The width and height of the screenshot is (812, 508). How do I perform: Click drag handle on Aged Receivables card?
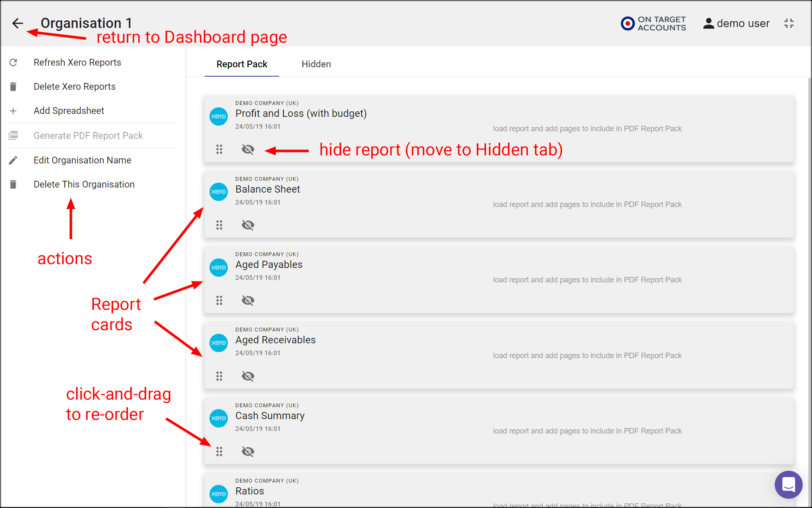click(219, 376)
